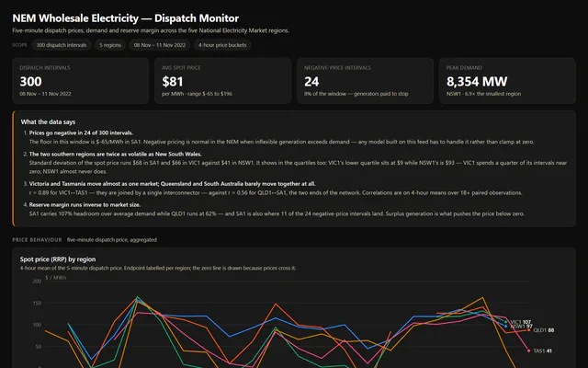Click "Victoria and Tasmania move almost as one market" heading
This screenshot has width=588, height=368.
[172, 184]
